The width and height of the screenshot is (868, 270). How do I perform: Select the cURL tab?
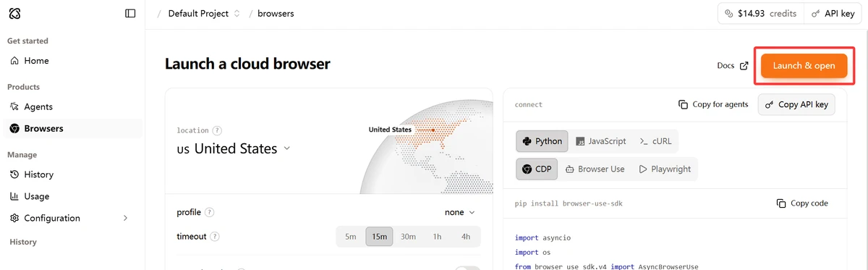[655, 141]
